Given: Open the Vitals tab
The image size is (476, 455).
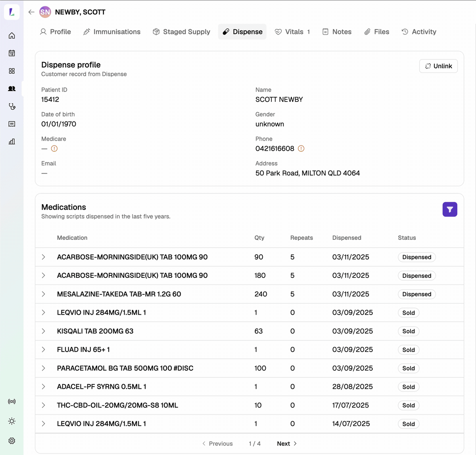Looking at the screenshot, I should 293,32.
